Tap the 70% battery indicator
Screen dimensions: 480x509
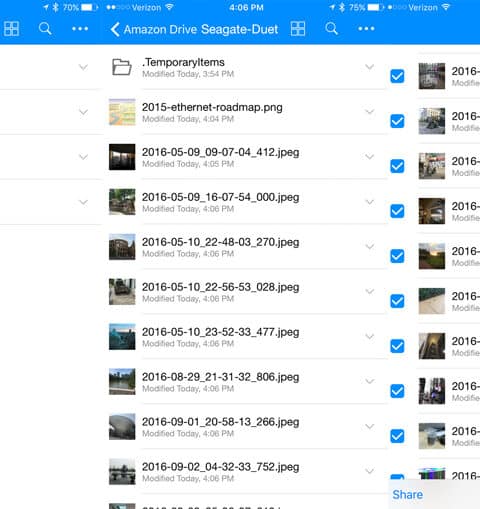point(80,7)
